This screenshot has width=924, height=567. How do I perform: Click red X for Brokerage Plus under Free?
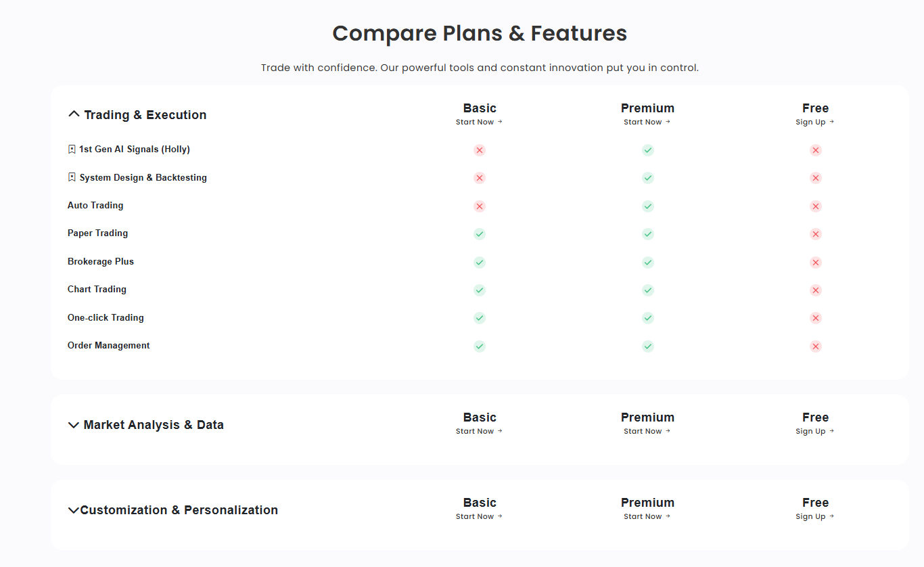816,263
